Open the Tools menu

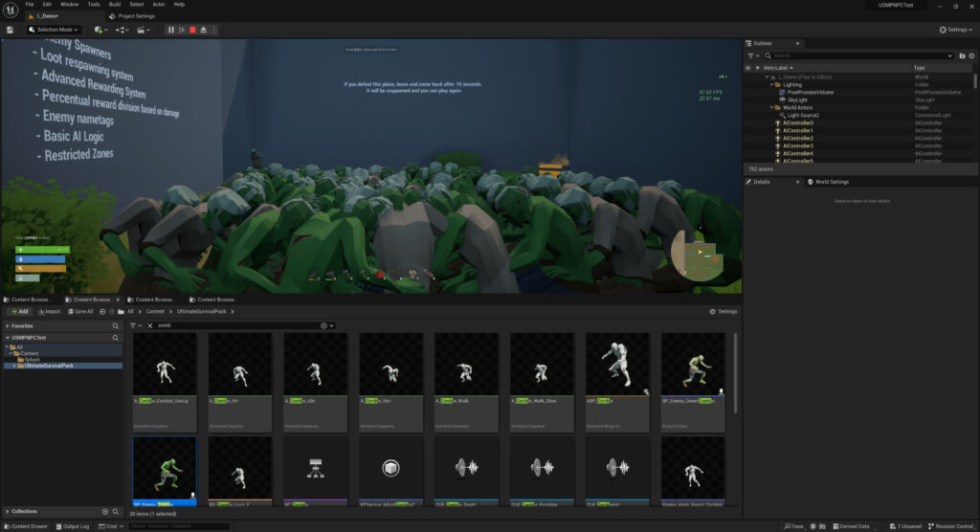point(94,5)
